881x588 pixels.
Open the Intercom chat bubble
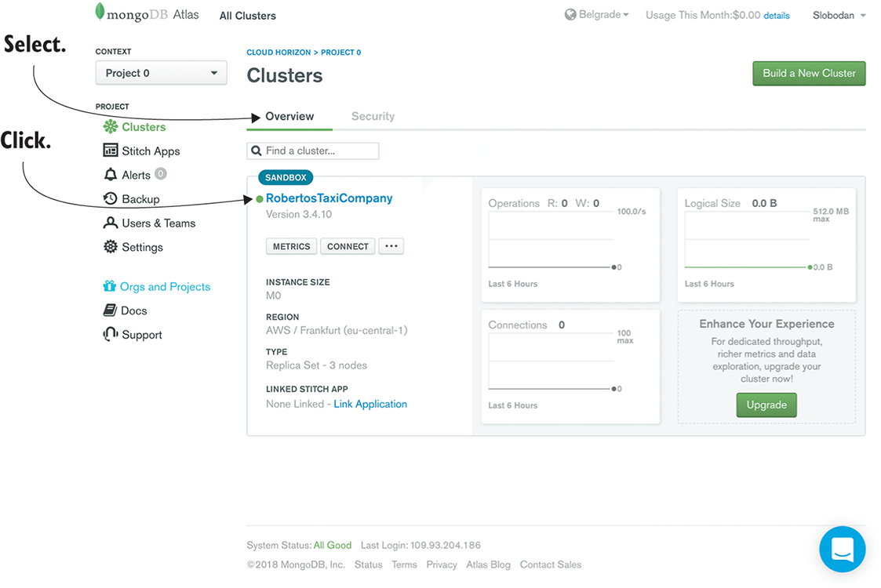[x=842, y=549]
